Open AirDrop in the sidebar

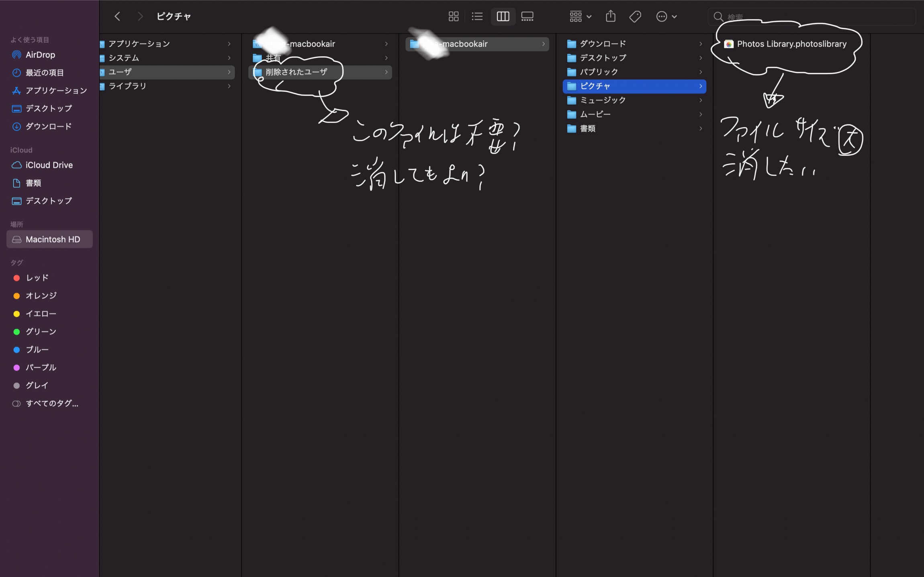[40, 55]
